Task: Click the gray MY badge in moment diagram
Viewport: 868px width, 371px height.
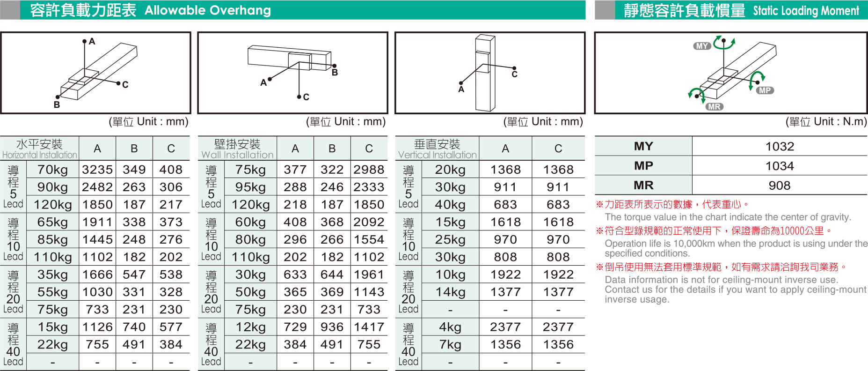Action: coord(701,46)
